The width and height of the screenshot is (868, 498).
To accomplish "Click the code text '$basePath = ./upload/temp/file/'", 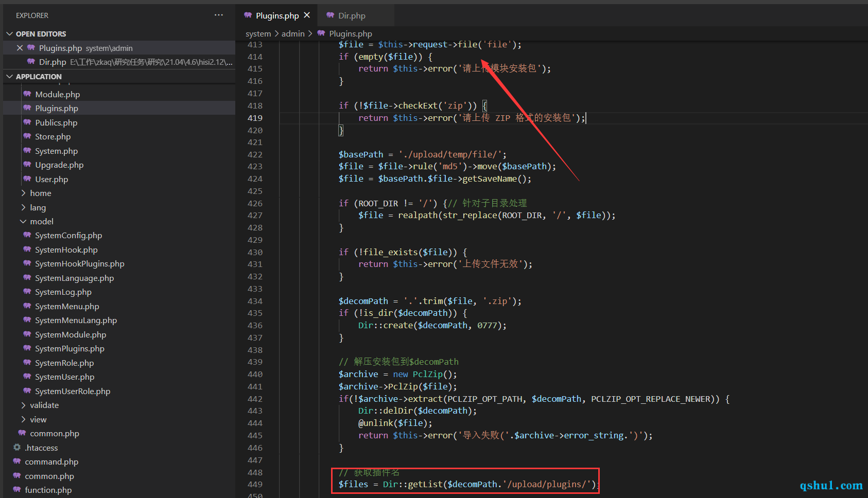I will (x=423, y=154).
